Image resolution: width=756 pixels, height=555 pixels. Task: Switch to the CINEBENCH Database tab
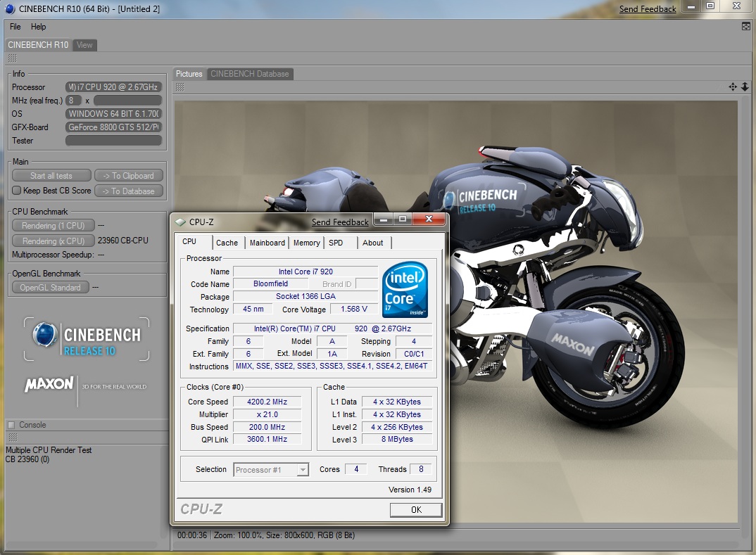250,74
